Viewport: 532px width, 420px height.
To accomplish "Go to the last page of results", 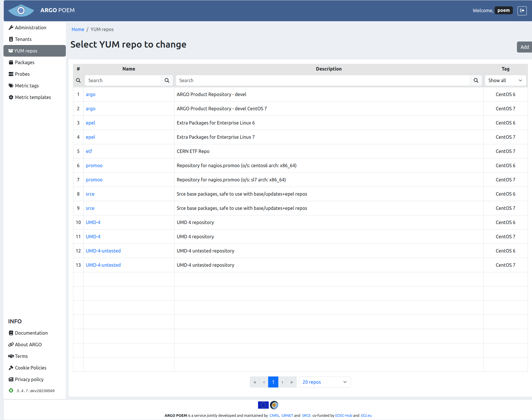I will coord(291,382).
